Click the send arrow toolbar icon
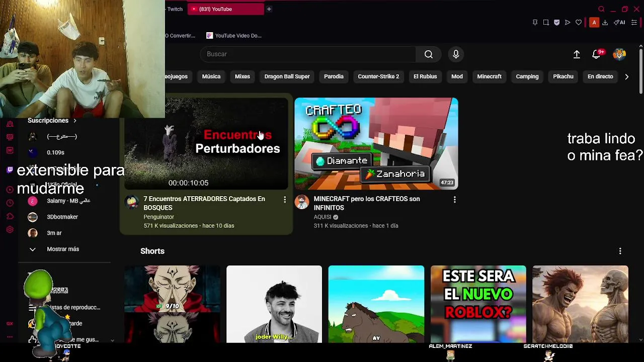Viewport: 644px width, 362px height. [x=568, y=23]
